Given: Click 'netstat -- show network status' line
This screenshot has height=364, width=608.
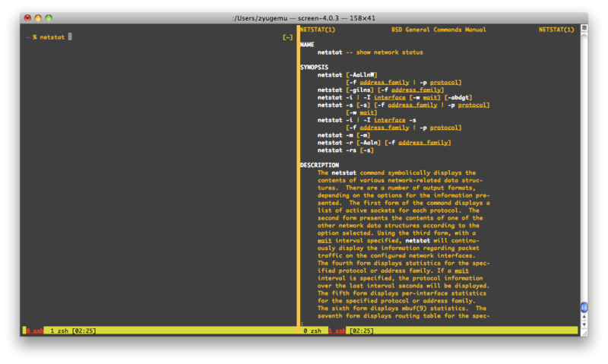Looking at the screenshot, I should pyautogui.click(x=370, y=52).
